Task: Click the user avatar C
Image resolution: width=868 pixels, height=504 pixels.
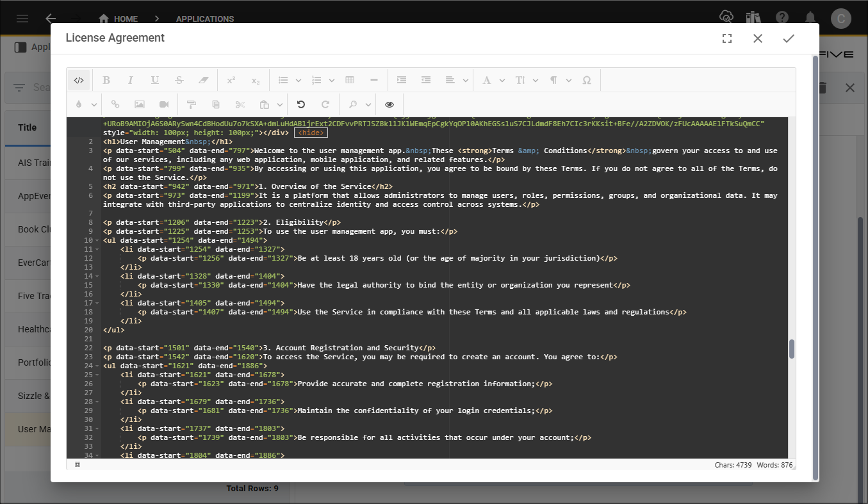Action: [x=841, y=19]
